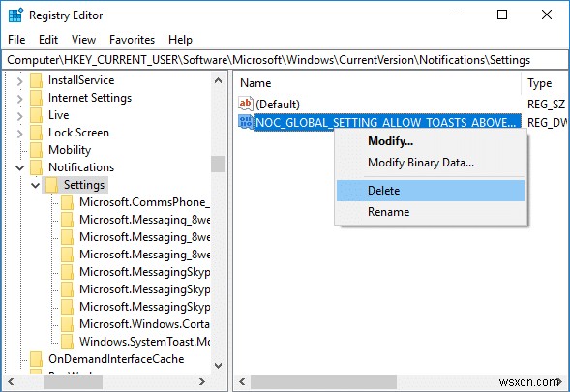Click the Microsoft.CommsPhone folder icon
Image resolution: width=570 pixels, height=392 pixels.
[67, 202]
